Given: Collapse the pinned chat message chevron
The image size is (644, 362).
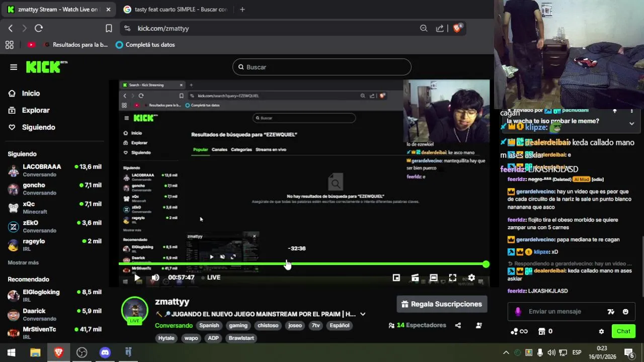Looking at the screenshot, I should click(632, 124).
